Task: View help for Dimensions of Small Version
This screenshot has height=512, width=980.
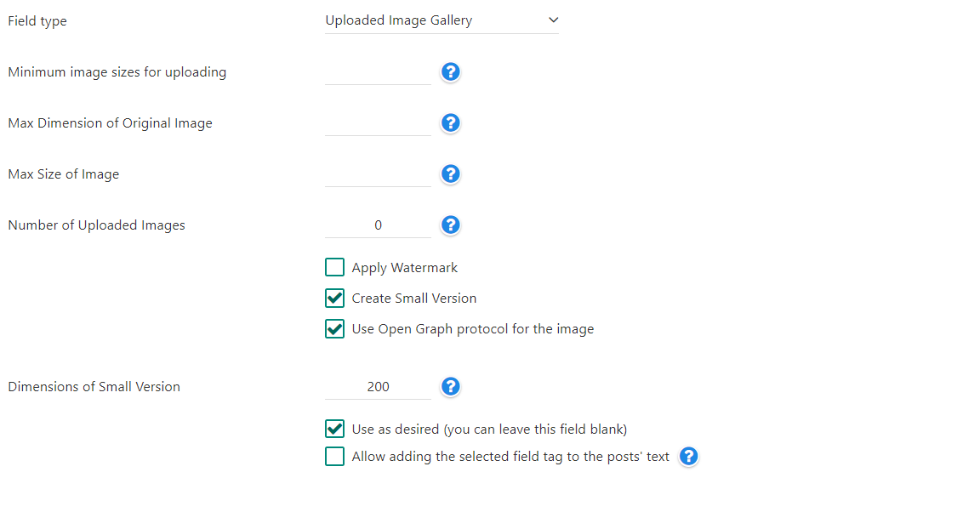Action: pyautogui.click(x=451, y=387)
